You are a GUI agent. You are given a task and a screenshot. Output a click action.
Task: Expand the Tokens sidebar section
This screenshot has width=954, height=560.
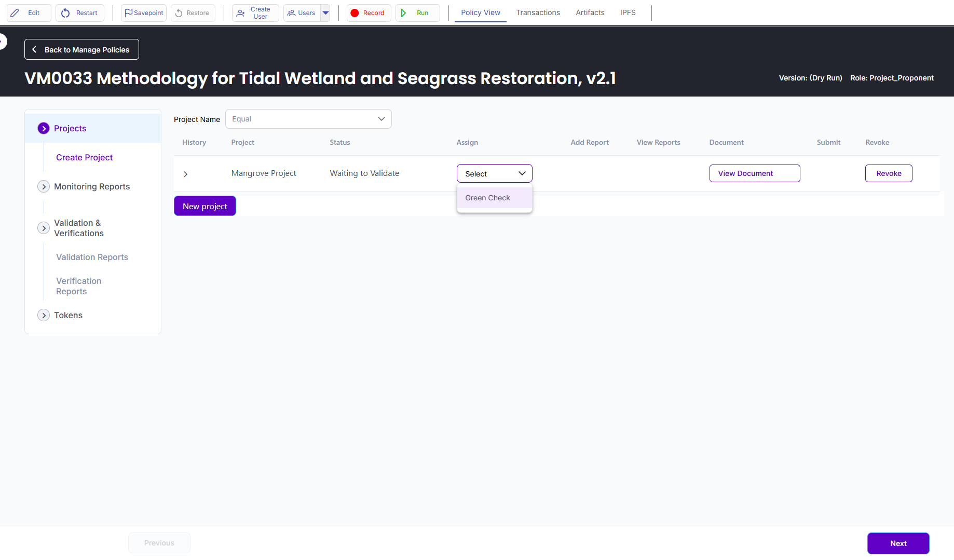tap(44, 315)
